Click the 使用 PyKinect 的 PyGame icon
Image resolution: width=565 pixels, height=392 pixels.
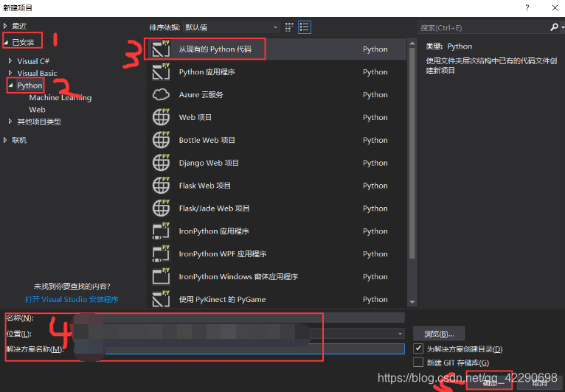point(161,298)
